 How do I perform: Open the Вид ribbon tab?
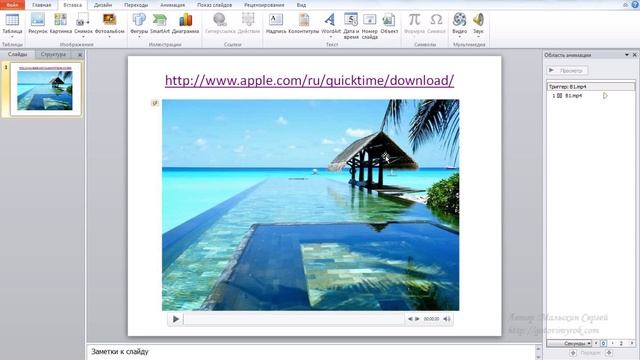point(301,5)
